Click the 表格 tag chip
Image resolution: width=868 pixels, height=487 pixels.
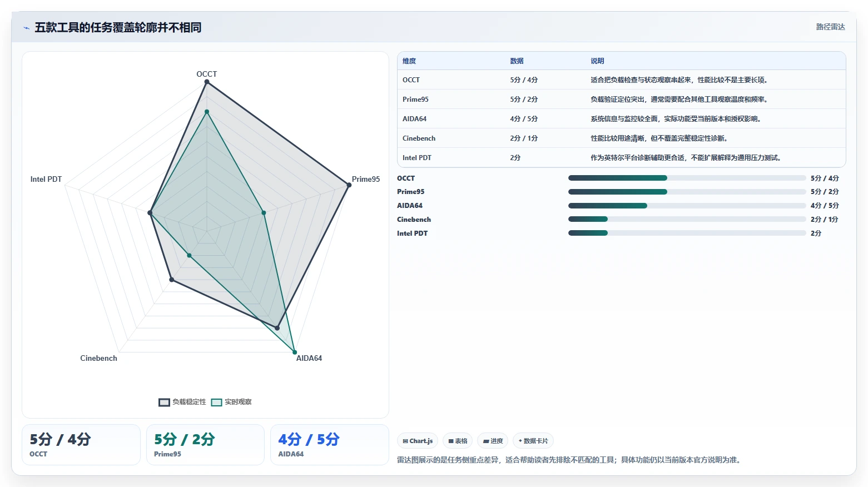tap(458, 441)
